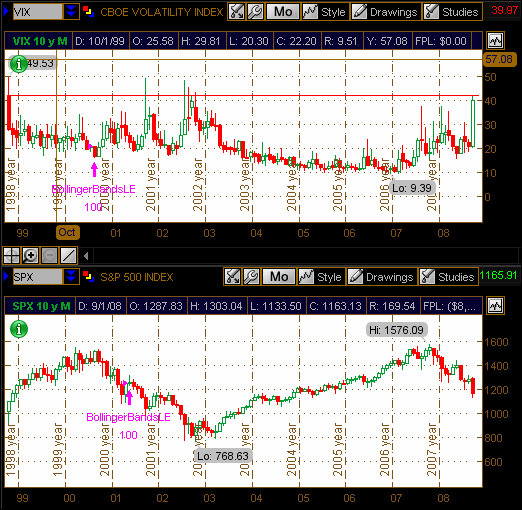Click the green info icon on SPX chart
Image resolution: width=522 pixels, height=510 pixels.
[19, 329]
